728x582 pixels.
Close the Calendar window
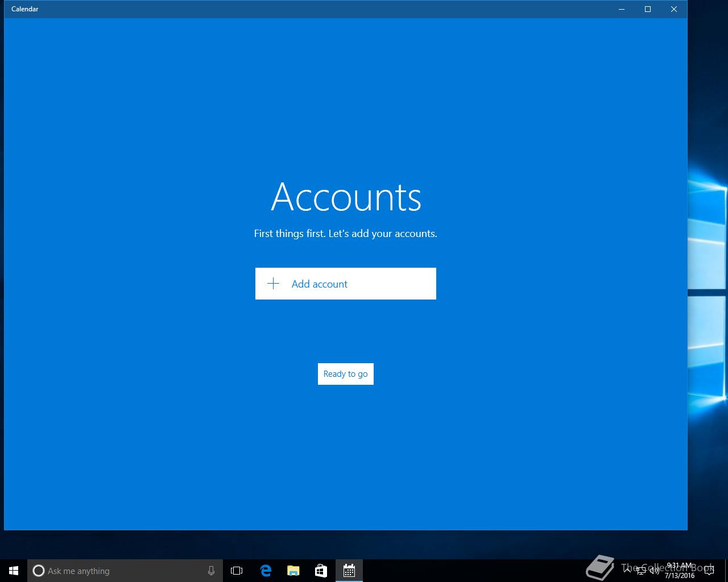tap(674, 9)
